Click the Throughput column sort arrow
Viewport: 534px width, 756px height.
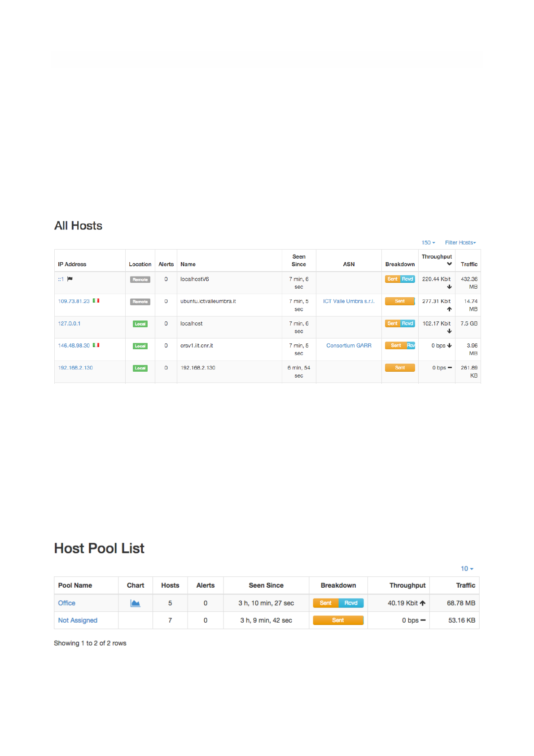tap(449, 264)
